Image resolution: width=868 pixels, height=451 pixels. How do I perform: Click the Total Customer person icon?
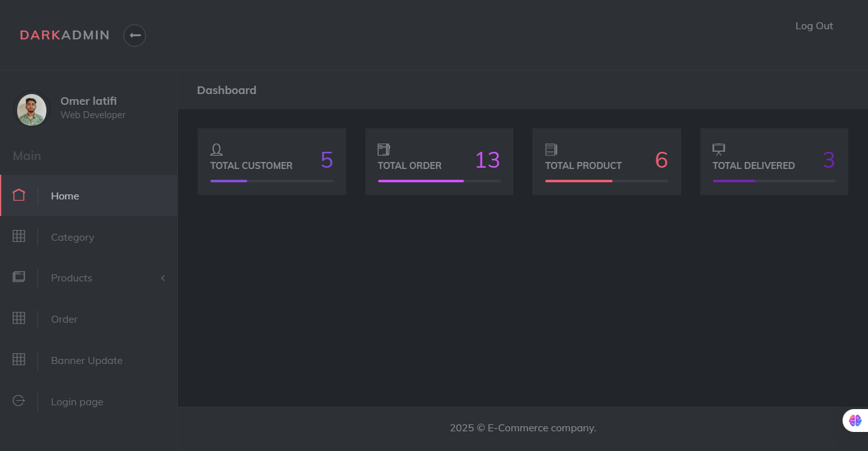coord(216,149)
